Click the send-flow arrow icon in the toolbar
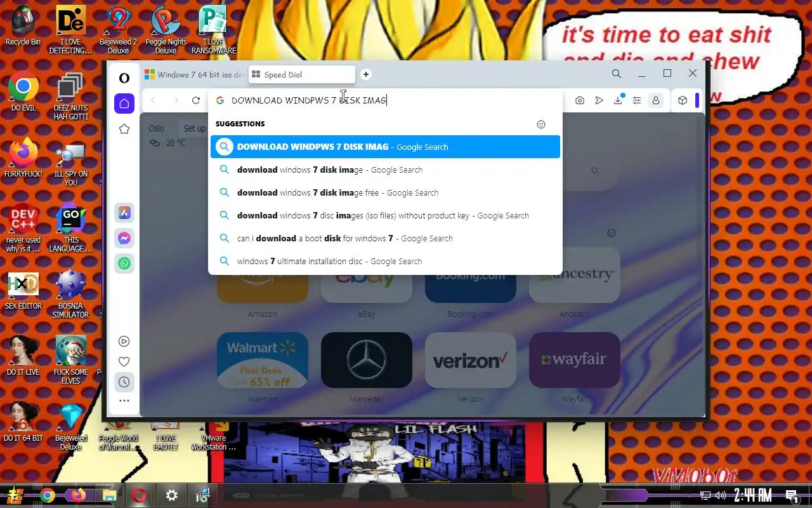This screenshot has width=812, height=508. pos(599,100)
